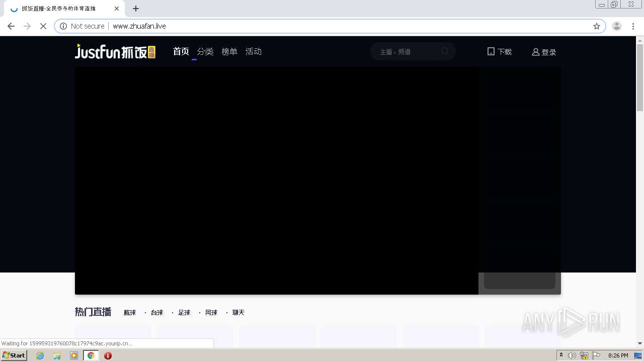Screen dimensions: 644x362
Task: Filter hot streams by 台球
Action: tap(157, 312)
